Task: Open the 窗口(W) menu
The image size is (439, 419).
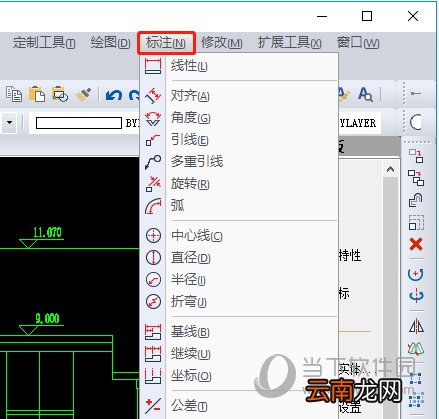Action: click(358, 43)
